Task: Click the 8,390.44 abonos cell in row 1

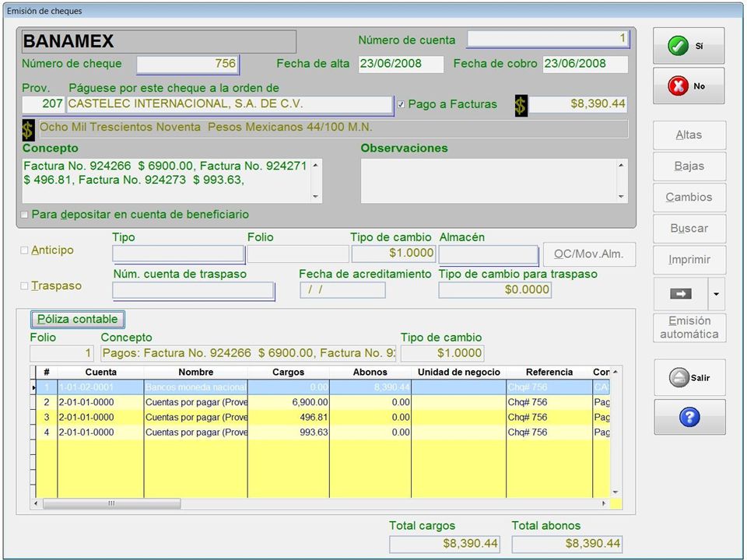Action: (x=370, y=387)
